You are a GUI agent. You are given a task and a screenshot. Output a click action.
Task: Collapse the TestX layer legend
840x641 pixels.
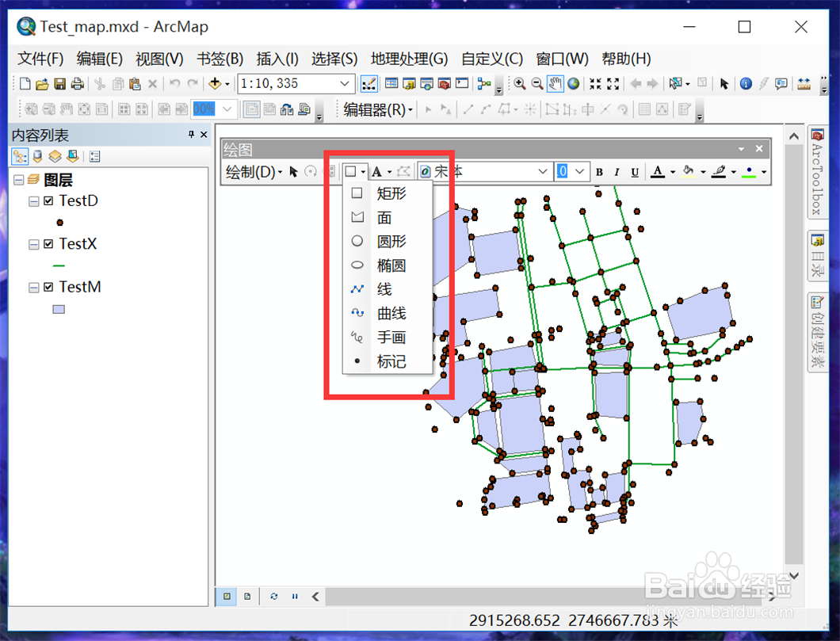[x=33, y=244]
